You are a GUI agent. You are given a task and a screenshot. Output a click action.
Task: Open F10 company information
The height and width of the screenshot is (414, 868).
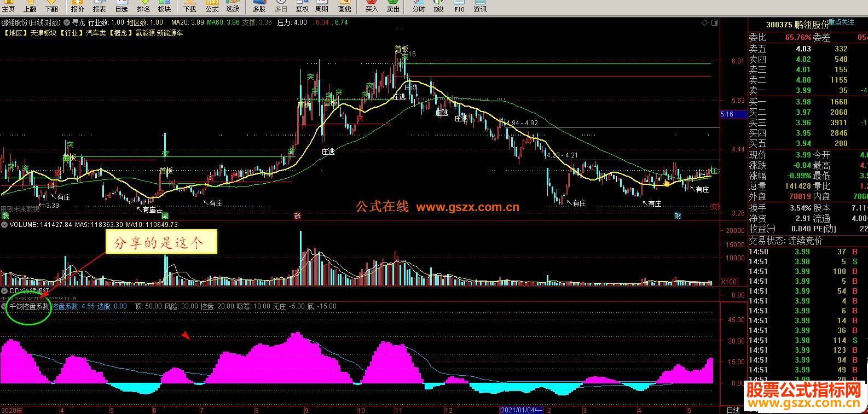click(x=459, y=7)
